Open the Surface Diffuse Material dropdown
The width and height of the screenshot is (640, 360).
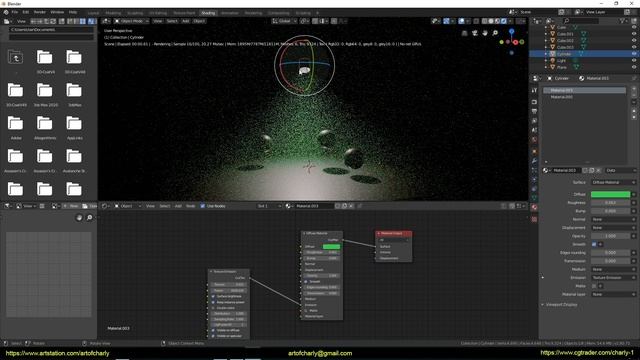[613, 182]
